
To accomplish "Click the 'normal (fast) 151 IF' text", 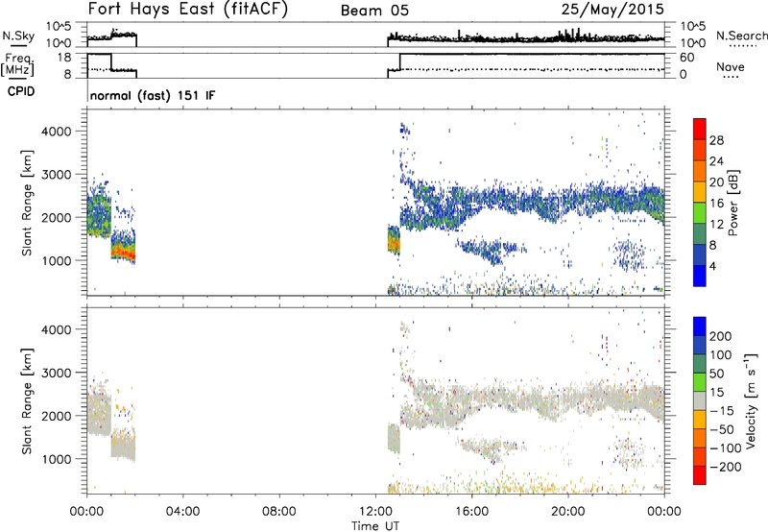I will pos(153,95).
